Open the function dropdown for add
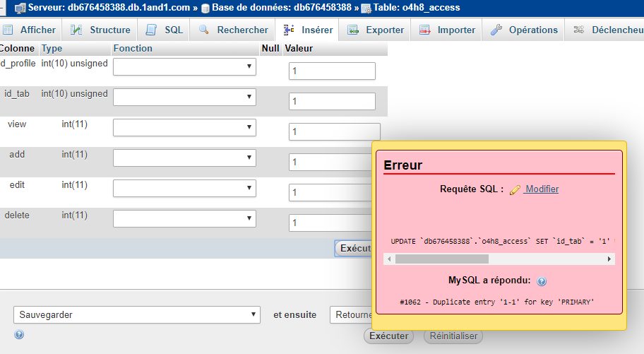Screen dimensions: 644x354 [184, 158]
